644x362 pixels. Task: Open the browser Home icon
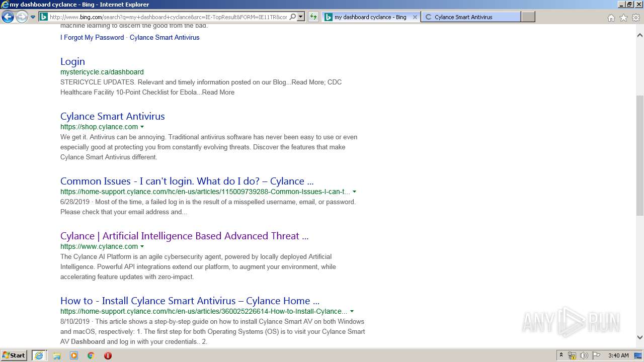coord(611,18)
